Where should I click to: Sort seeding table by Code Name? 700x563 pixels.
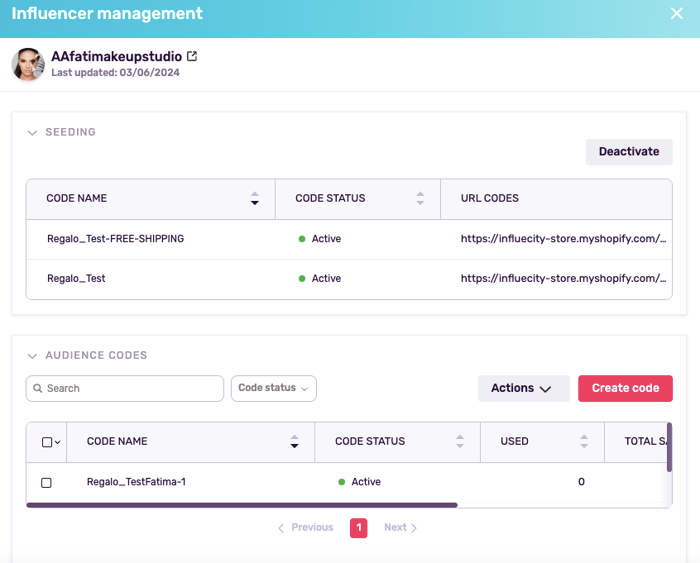pos(254,198)
